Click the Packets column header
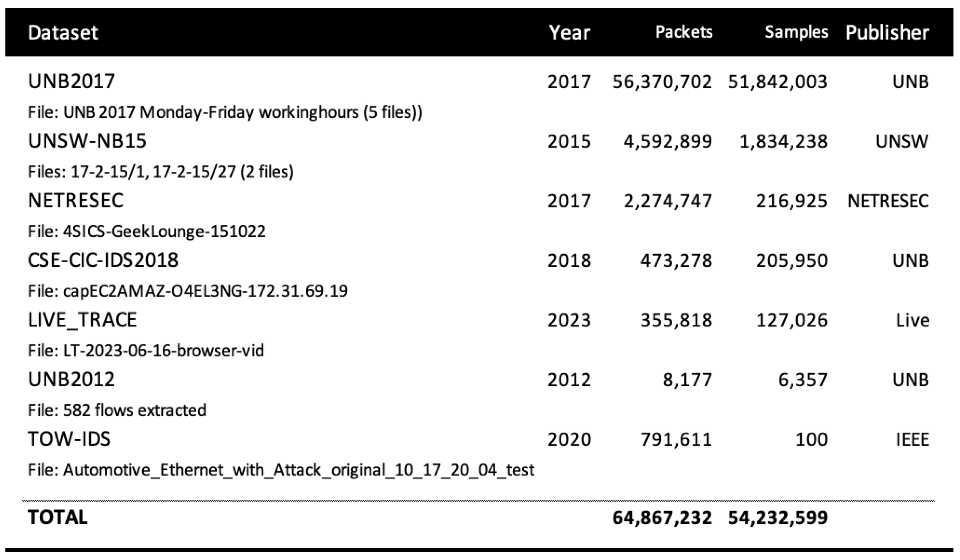960x560 pixels. coord(684,32)
